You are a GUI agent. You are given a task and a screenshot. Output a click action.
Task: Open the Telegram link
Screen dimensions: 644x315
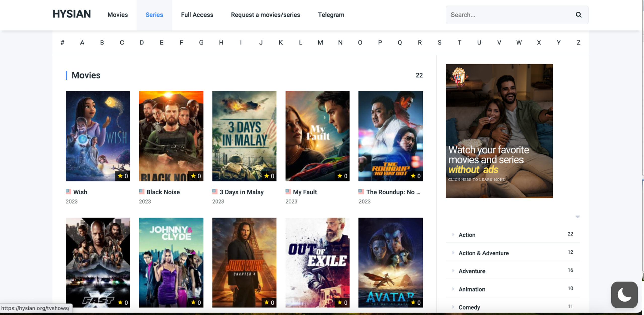pos(331,15)
